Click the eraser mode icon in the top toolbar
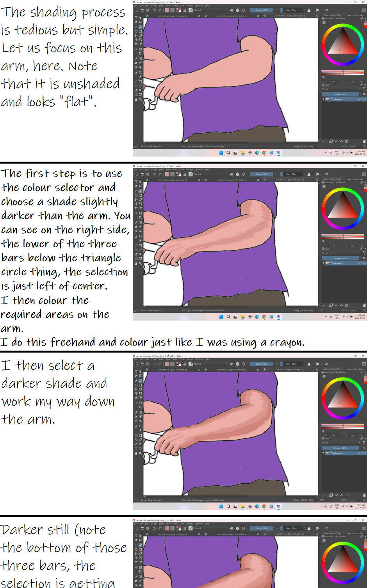This screenshot has height=588, width=367. (232, 10)
